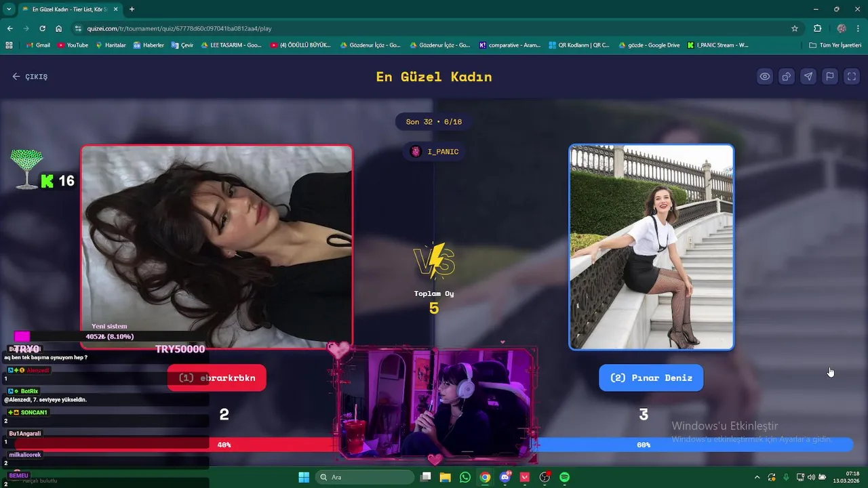Click the browser home button
Screen dimensions: 868x488
(x=59, y=28)
